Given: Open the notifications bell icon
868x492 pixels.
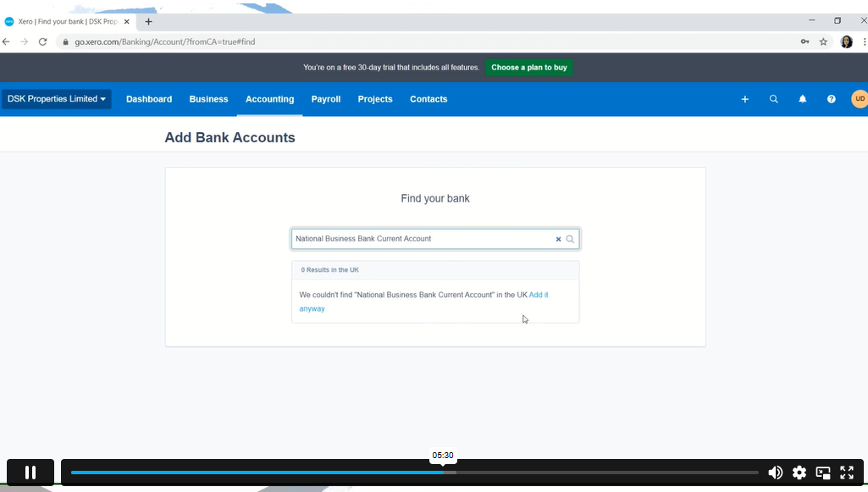Looking at the screenshot, I should pyautogui.click(x=802, y=99).
